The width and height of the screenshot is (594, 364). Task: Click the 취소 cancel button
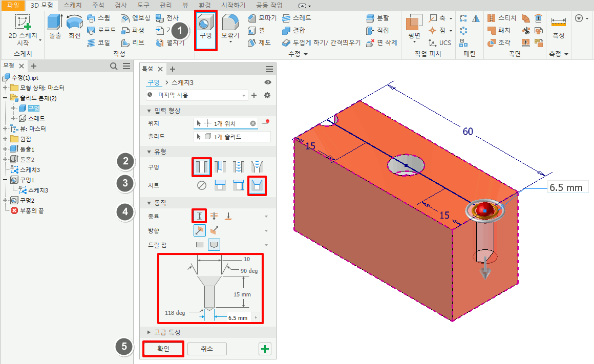tap(207, 349)
